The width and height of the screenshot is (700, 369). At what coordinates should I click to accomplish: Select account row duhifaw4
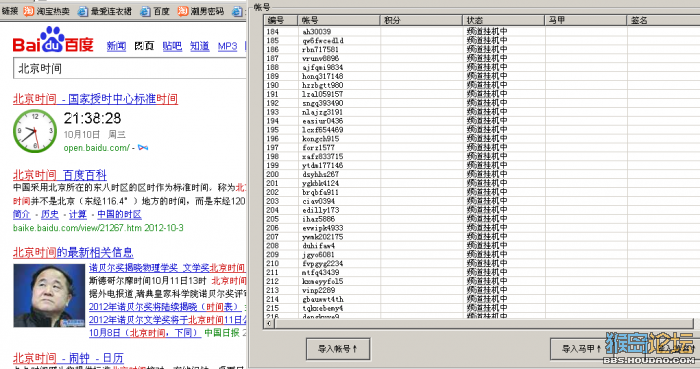click(482, 246)
